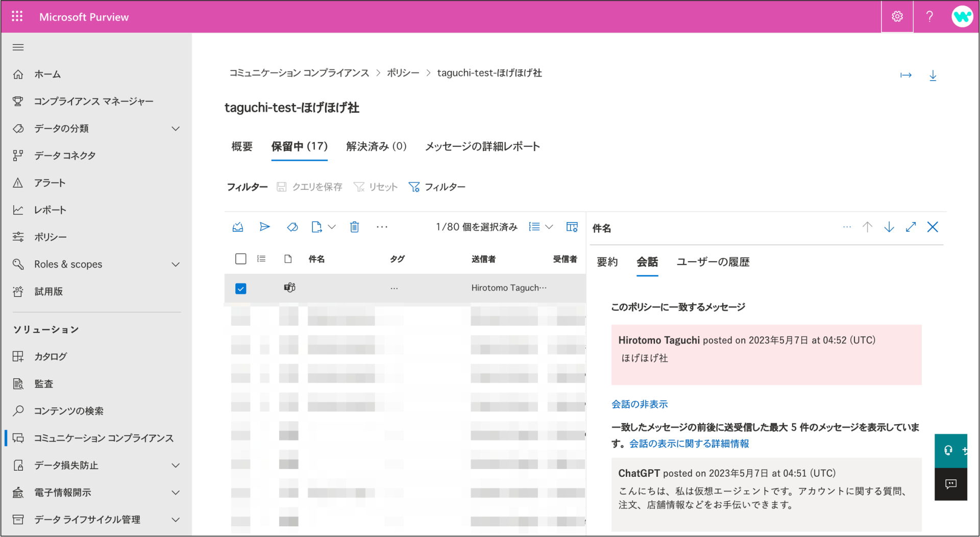Open the 解決済み (0) tab
The image size is (980, 537).
pos(376,147)
